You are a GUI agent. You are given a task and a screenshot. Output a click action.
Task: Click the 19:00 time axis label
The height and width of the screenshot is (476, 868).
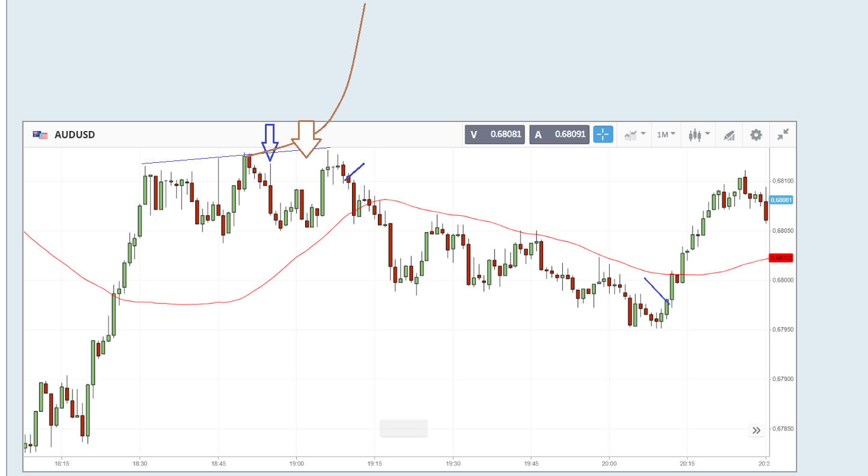(x=297, y=464)
